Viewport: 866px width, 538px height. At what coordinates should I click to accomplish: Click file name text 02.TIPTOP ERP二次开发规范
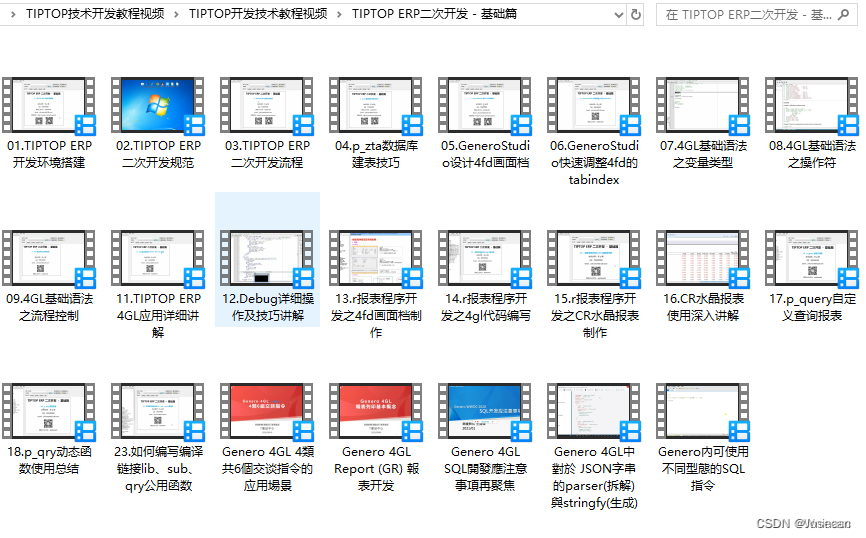[x=158, y=154]
